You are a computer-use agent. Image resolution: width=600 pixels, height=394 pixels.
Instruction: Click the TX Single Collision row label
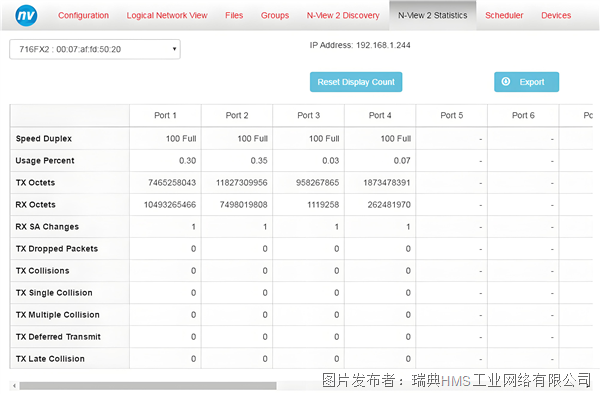[x=54, y=293]
